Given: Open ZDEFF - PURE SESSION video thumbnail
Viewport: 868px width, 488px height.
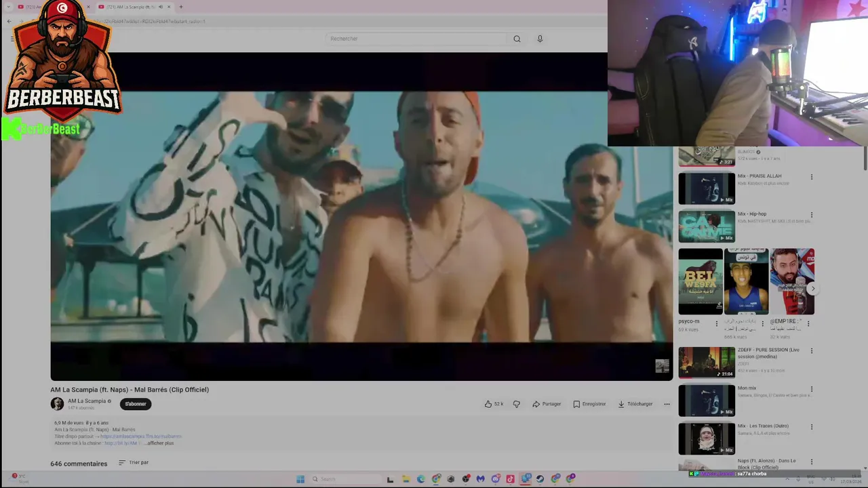Looking at the screenshot, I should (707, 363).
